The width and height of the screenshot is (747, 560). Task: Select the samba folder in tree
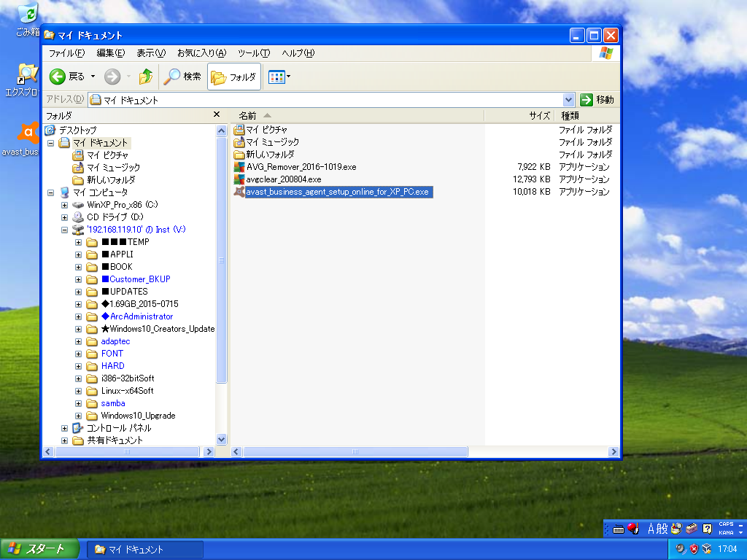106,402
